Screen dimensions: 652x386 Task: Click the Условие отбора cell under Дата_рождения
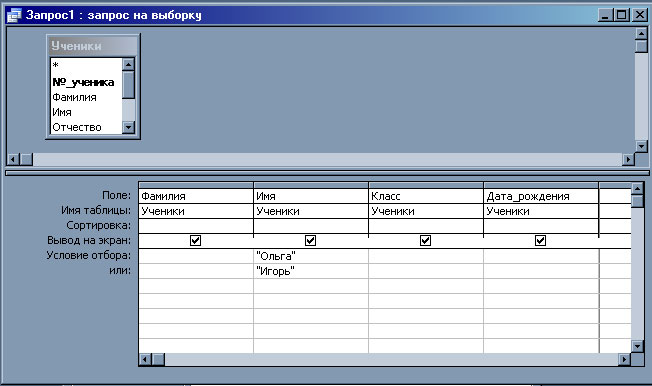coord(541,256)
